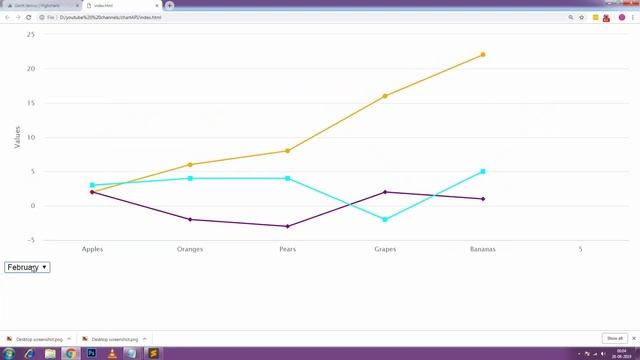The width and height of the screenshot is (640, 360).
Task: Click the 10 y-axis label
Action: 31,138
